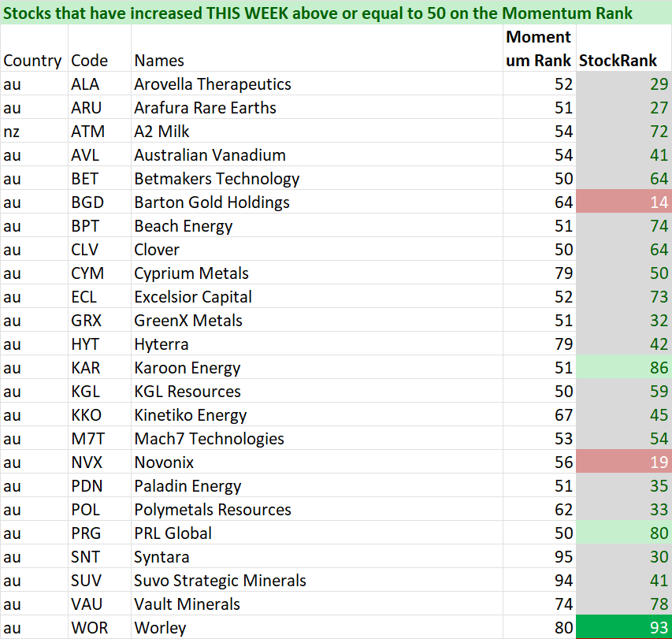Click the Clover name cell
The height and width of the screenshot is (639, 672).
[x=317, y=249]
